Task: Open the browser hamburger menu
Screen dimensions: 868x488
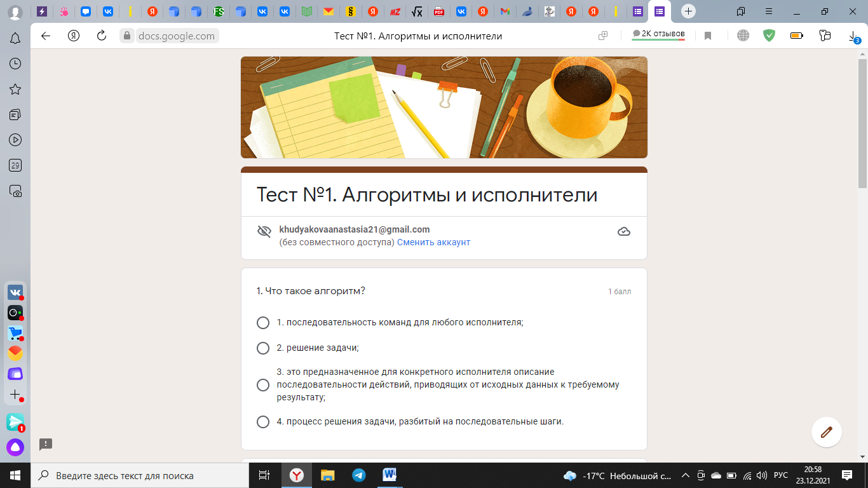Action: (769, 11)
